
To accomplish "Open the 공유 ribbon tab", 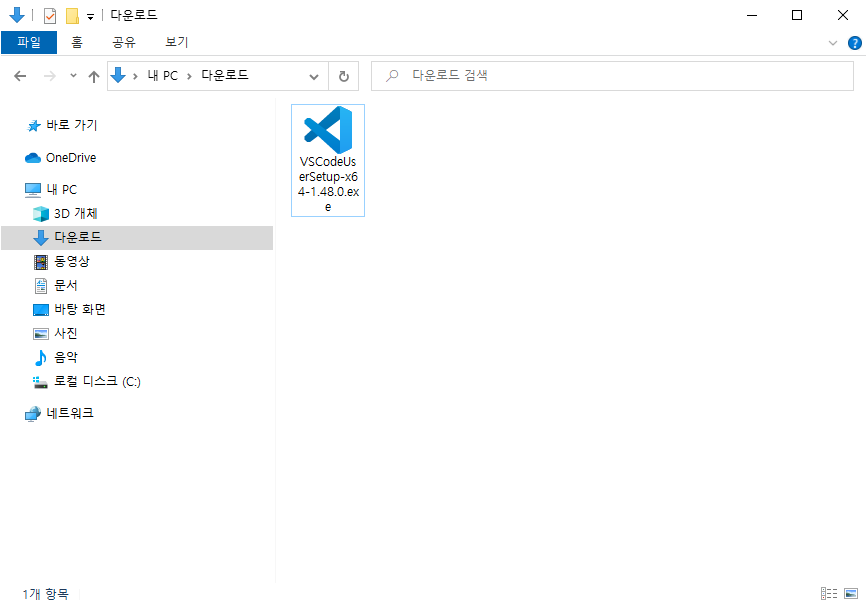I will coord(124,42).
